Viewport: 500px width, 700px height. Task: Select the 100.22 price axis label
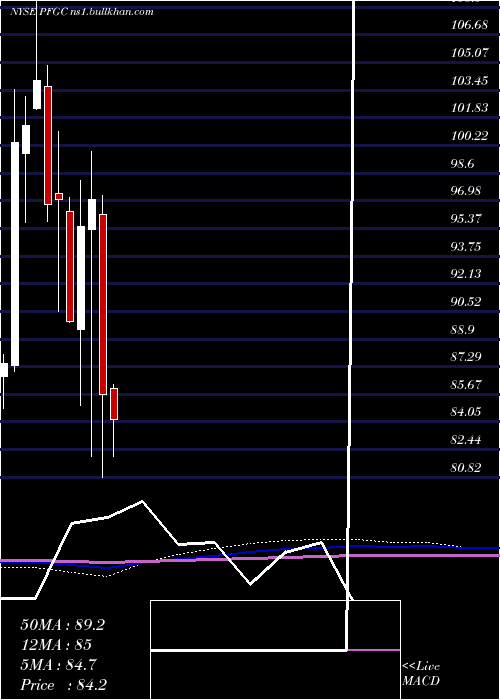[x=469, y=136]
